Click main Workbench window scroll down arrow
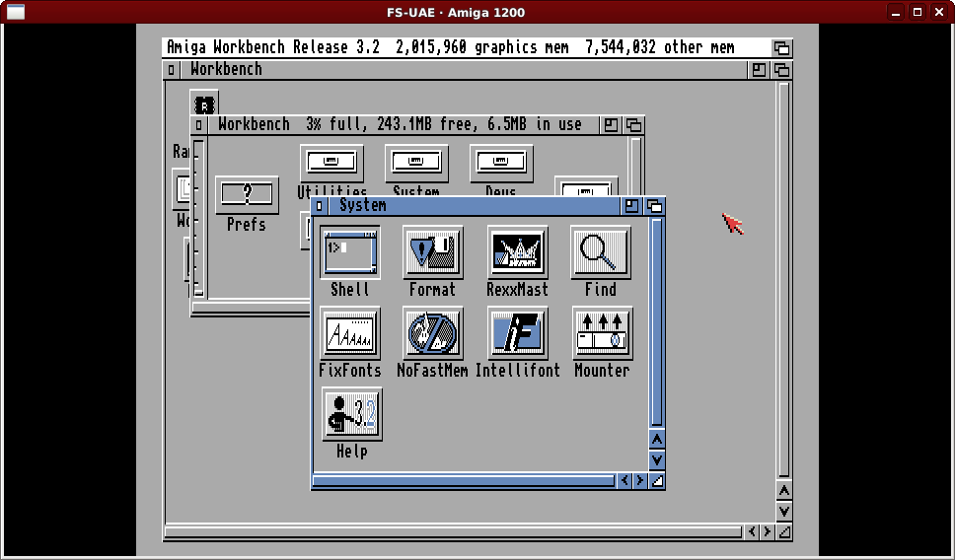This screenshot has height=560, width=955. pos(784,512)
